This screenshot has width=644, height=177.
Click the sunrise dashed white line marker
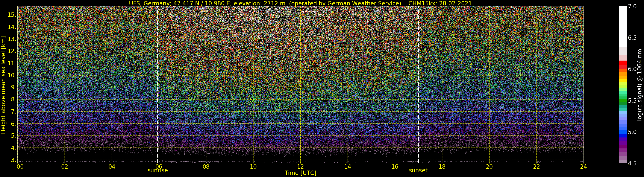pos(158,85)
